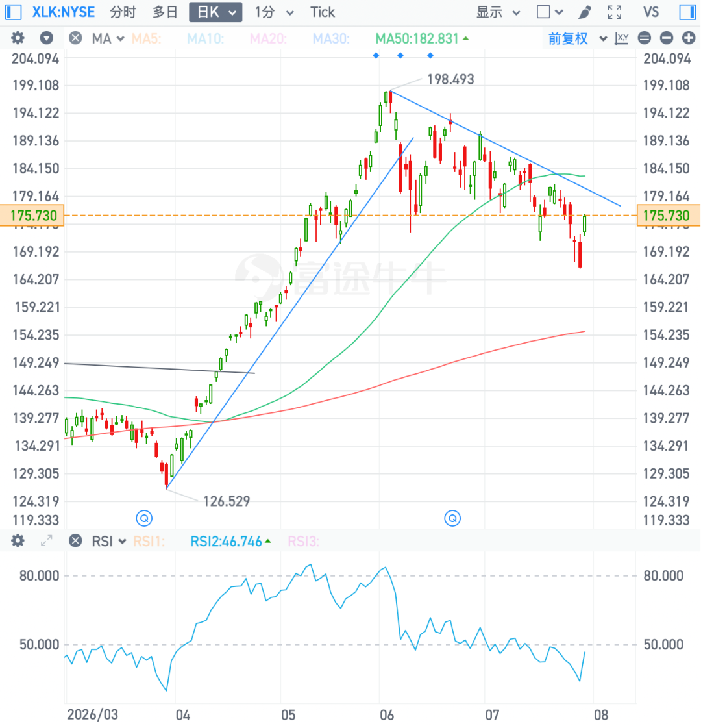Zoom in the chart with plus

point(689,38)
